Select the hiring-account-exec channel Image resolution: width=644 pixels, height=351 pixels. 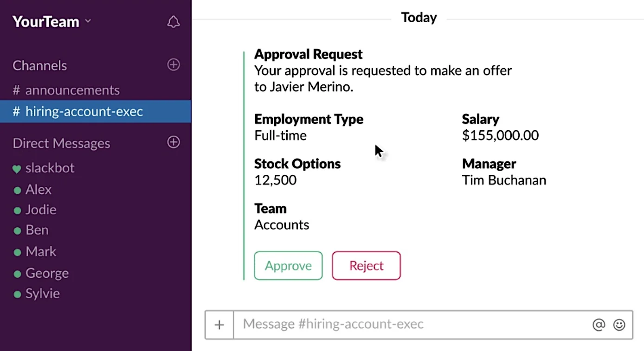pos(95,111)
